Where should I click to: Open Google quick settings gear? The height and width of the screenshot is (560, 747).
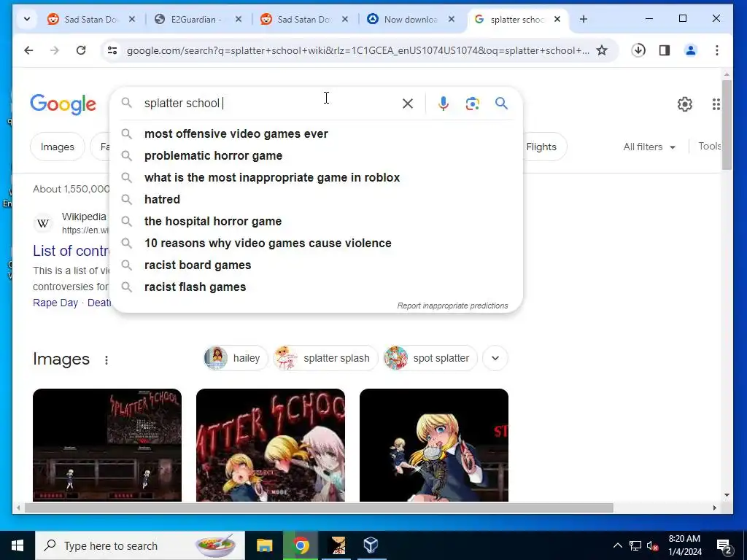(684, 104)
